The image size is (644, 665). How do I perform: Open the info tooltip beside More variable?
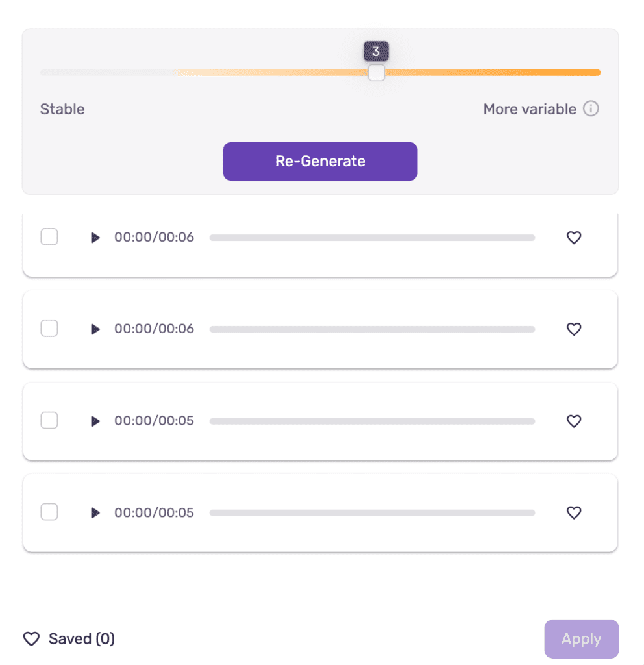click(x=591, y=108)
